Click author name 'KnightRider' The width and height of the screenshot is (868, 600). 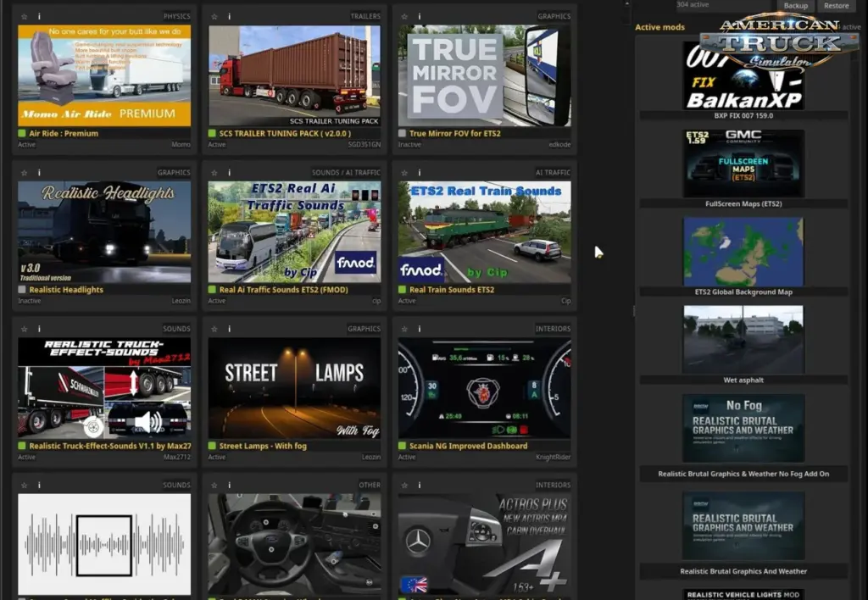pyautogui.click(x=553, y=457)
